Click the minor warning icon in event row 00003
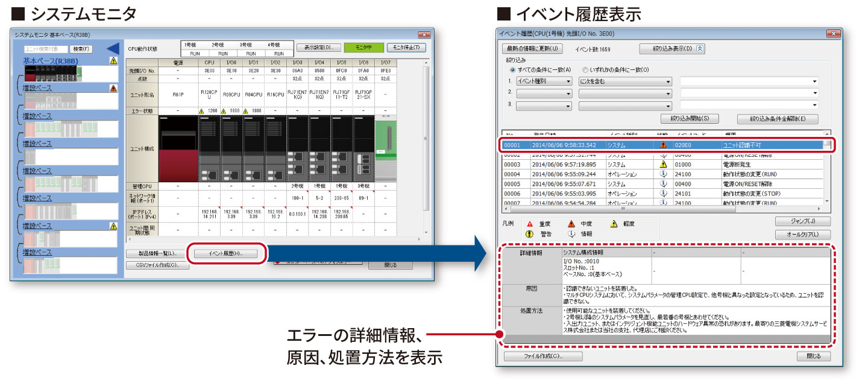Screen dimensions: 868x386 point(664,164)
